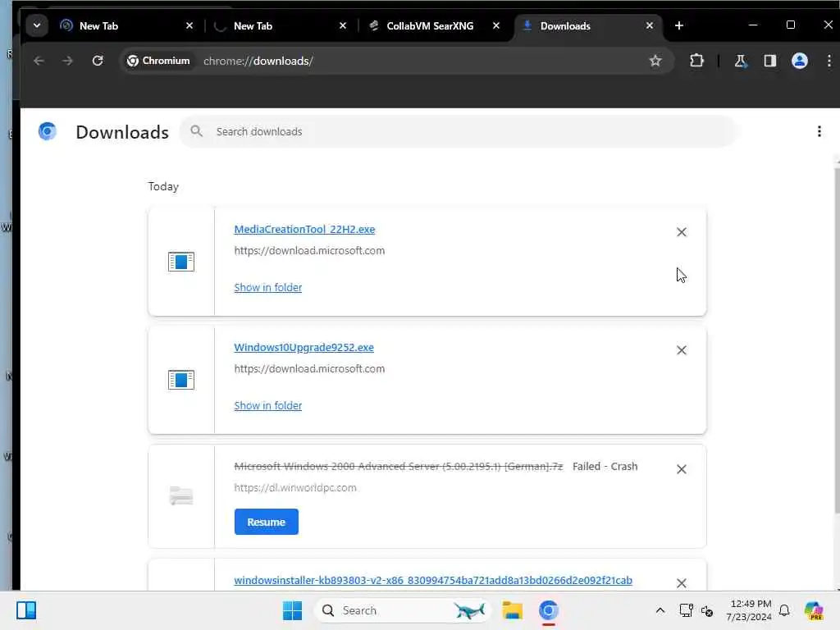Click the search magnifier icon in downloads
Screen dimensions: 840x630
coord(197,131)
